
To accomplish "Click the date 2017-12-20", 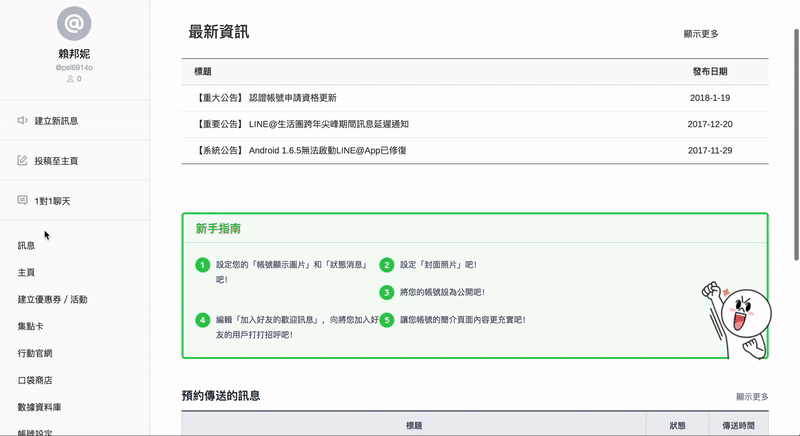I will [x=710, y=124].
